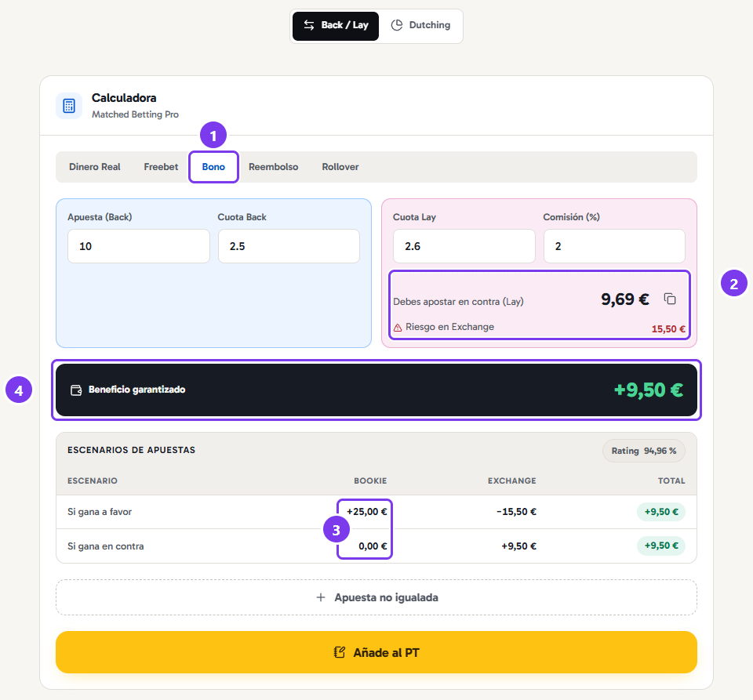Click the TOTAL column header

coord(671,481)
